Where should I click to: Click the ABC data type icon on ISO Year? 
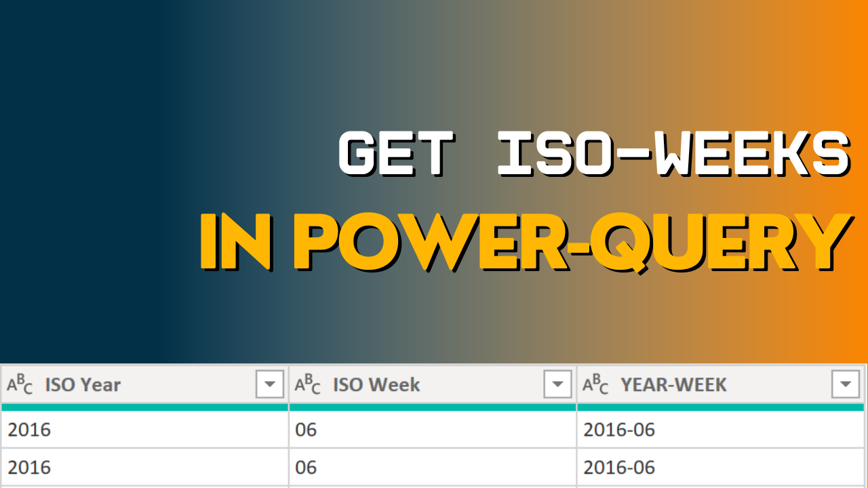pyautogui.click(x=20, y=384)
